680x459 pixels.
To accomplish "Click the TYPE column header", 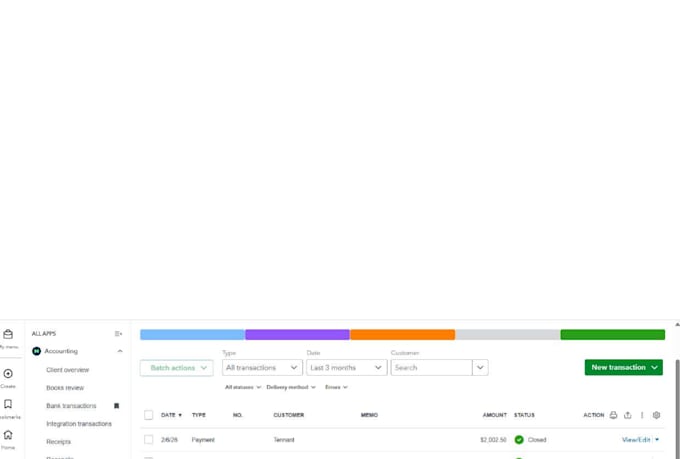I will point(199,415).
